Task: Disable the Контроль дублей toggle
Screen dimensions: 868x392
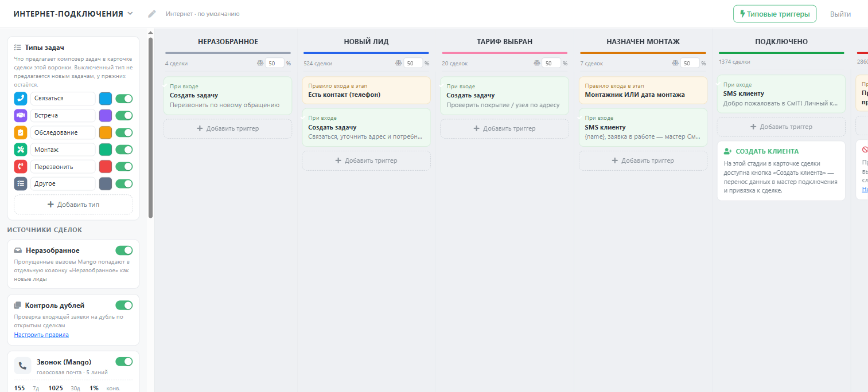Action: 124,305
